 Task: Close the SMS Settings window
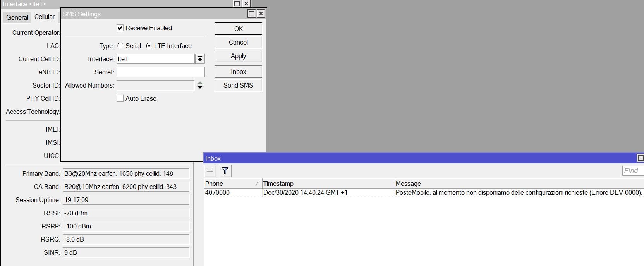261,14
